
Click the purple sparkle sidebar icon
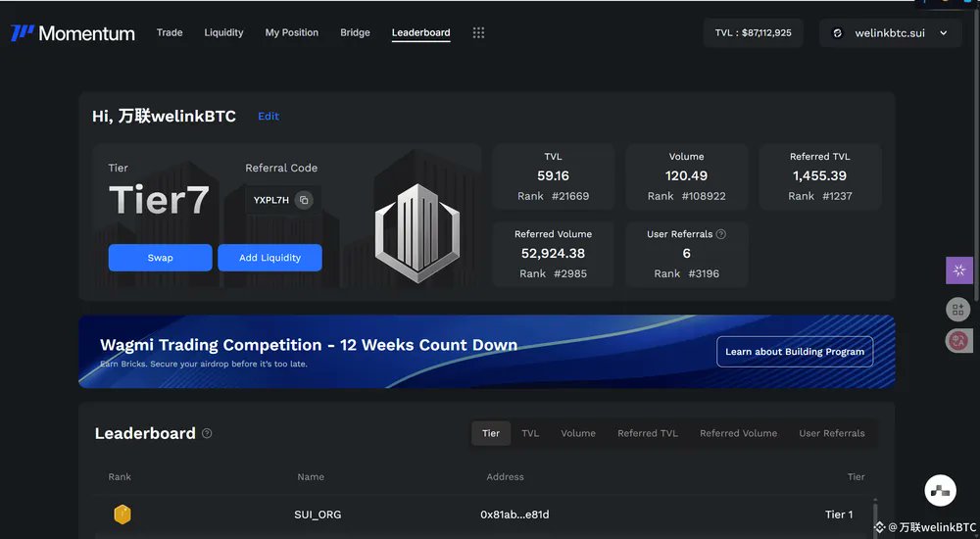[x=959, y=270]
